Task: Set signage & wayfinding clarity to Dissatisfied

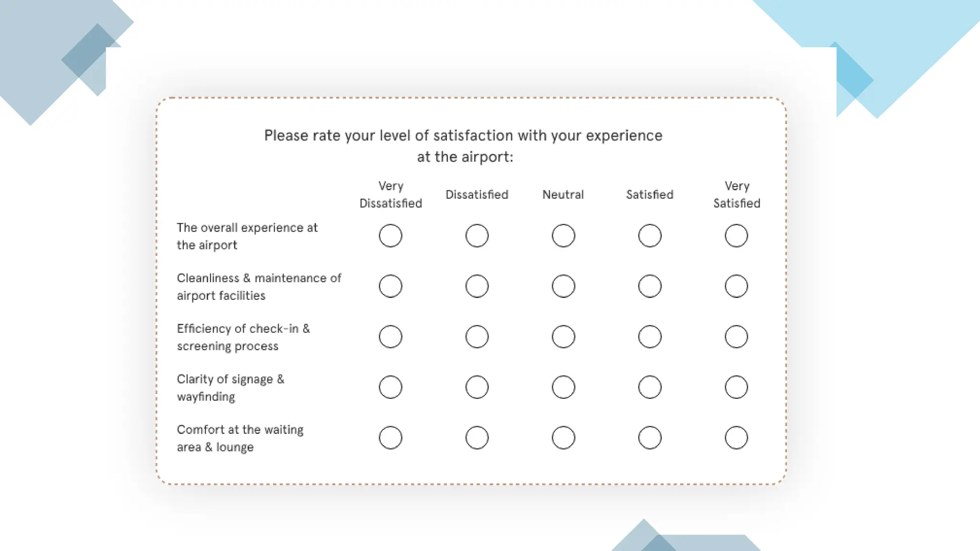Action: pyautogui.click(x=477, y=387)
